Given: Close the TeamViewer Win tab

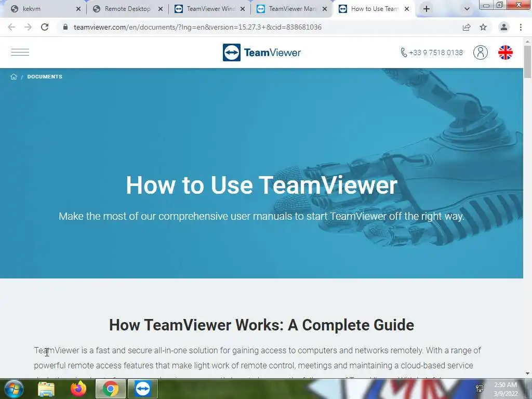Looking at the screenshot, I should [243, 9].
